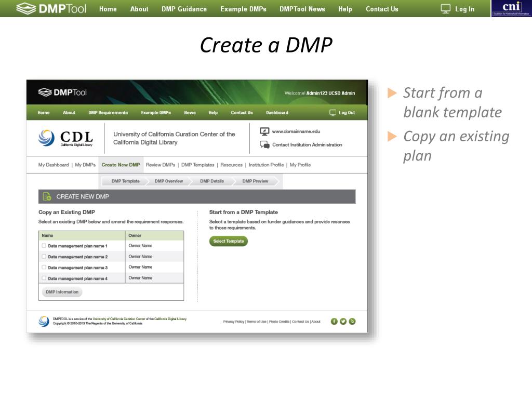Click the CNI logo in top right corner
Screen dimensions: 532x399
(511, 8)
